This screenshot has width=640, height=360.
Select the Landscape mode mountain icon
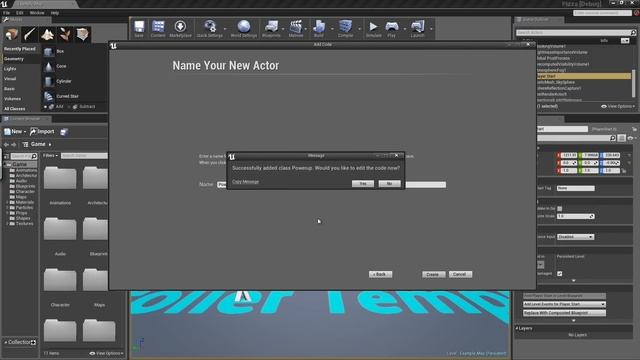(47, 34)
